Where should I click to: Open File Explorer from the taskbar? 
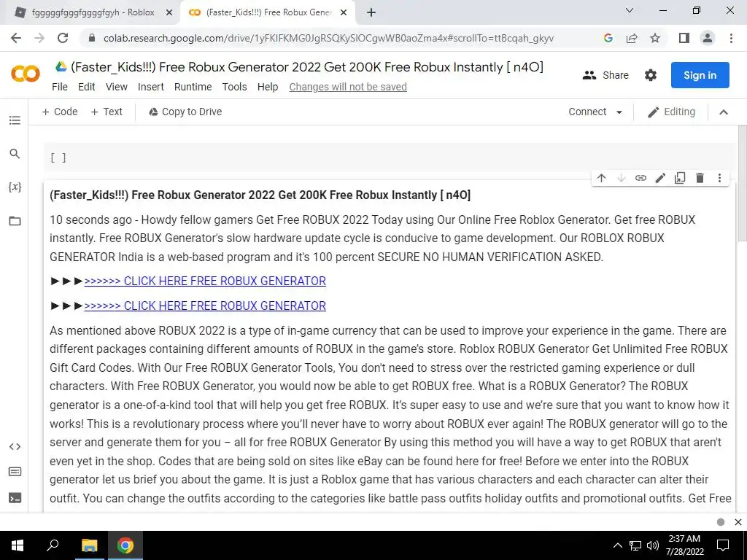coord(89,545)
